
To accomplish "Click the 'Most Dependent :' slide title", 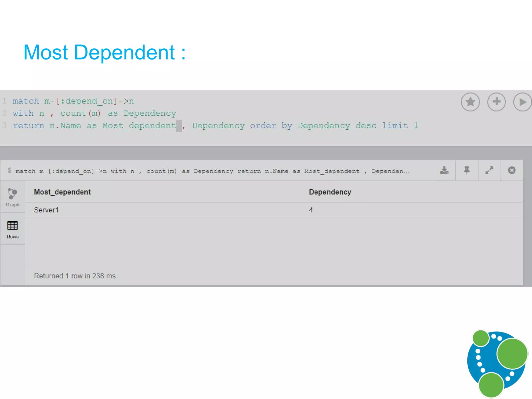I will 105,52.
